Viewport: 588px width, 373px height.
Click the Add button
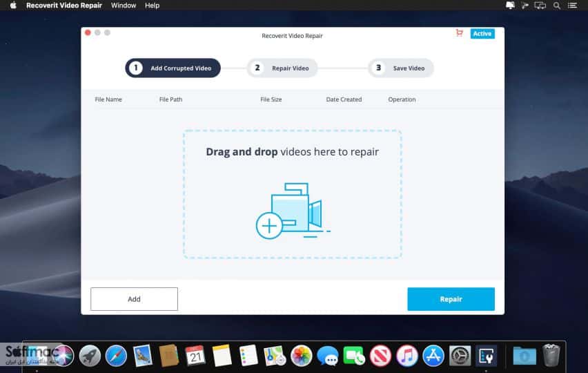pos(135,299)
